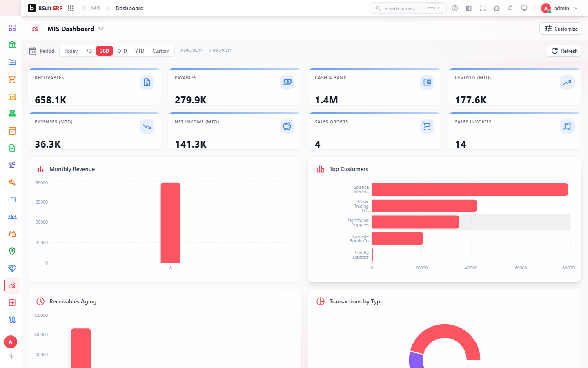The image size is (588, 368).
Task: Click the Refresh button
Action: tap(564, 51)
